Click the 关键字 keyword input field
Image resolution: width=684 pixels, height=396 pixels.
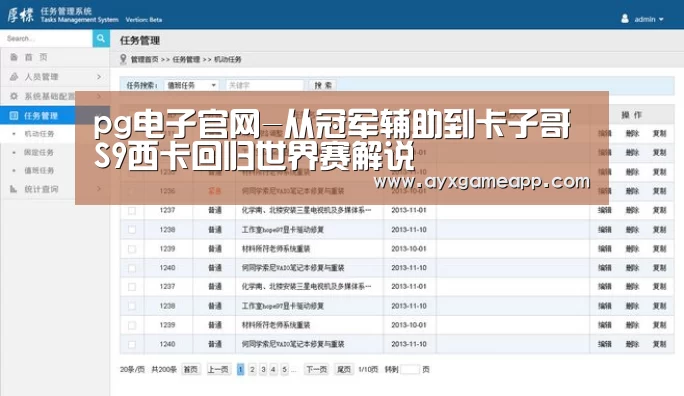point(265,85)
